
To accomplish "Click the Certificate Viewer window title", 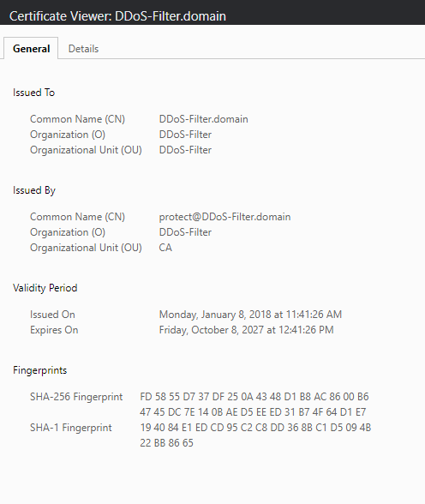I will [x=117, y=16].
